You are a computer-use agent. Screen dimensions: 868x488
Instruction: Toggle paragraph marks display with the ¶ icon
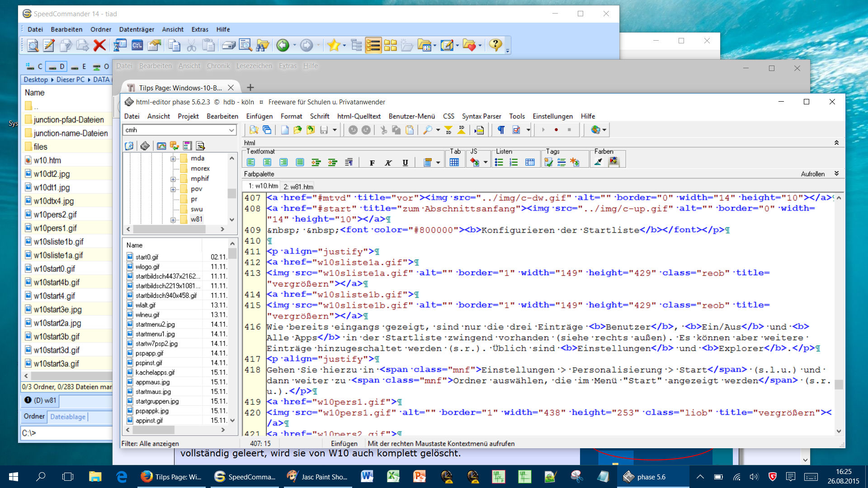click(x=501, y=130)
